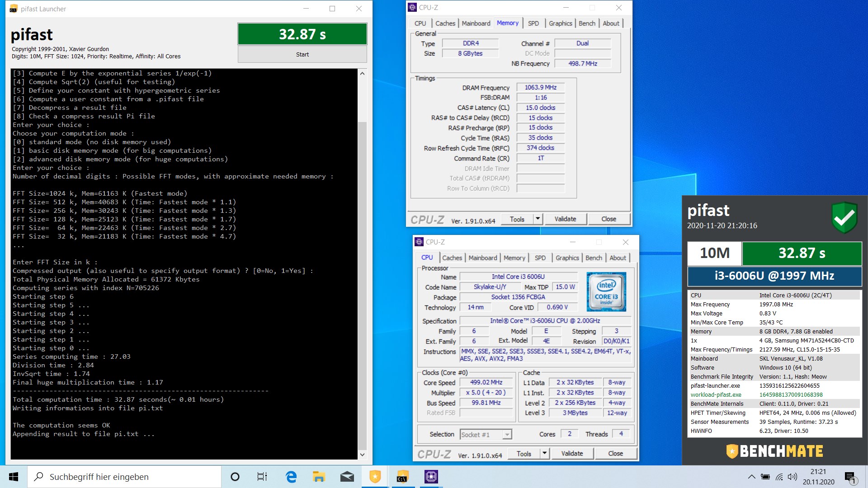Open Caches tab in lower CPU-Z window
This screenshot has width=868, height=488.
pos(452,258)
